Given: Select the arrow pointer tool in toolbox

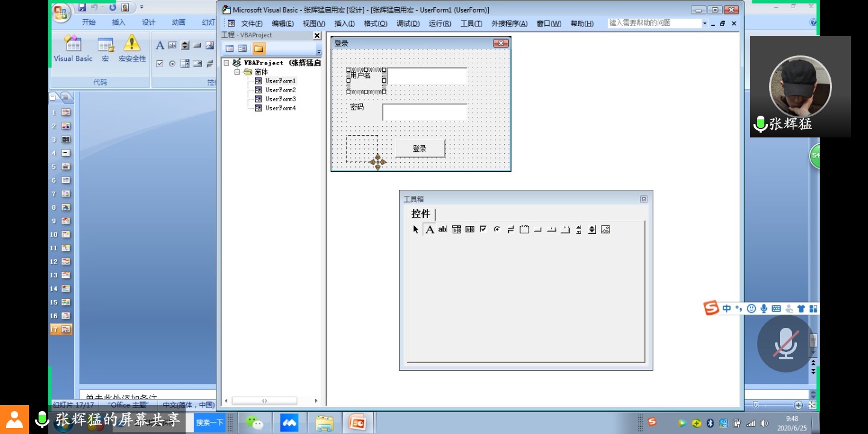Looking at the screenshot, I should coord(416,230).
